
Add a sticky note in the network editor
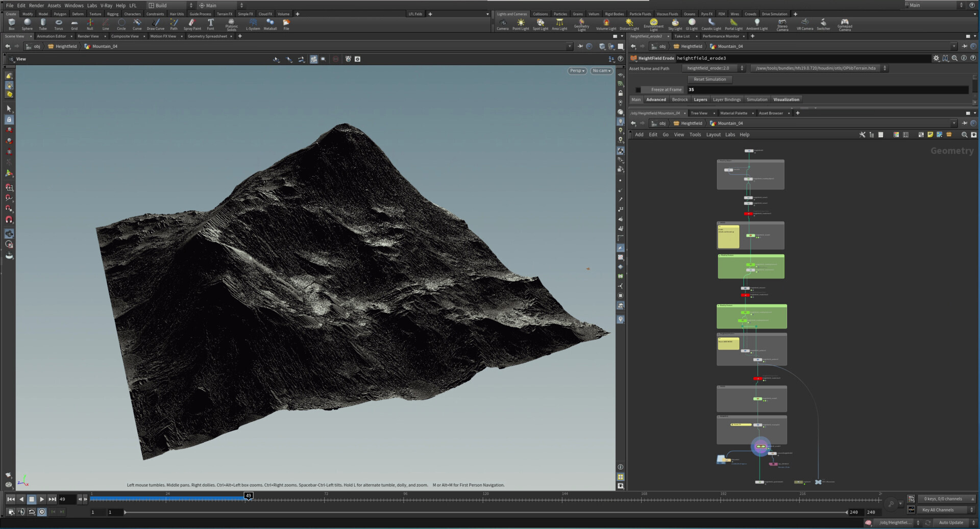click(930, 135)
